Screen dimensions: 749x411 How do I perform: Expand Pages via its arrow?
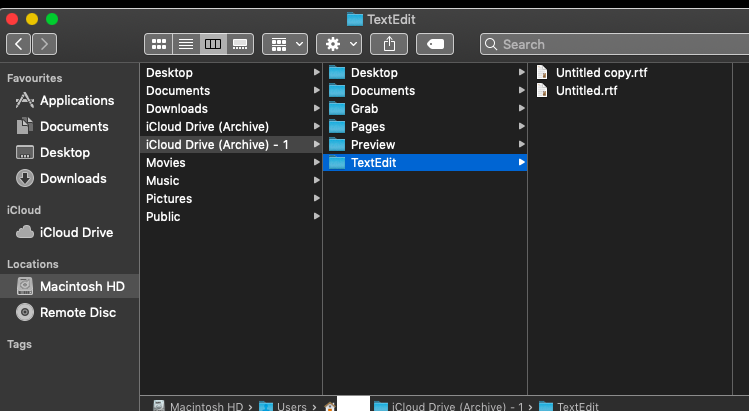522,126
